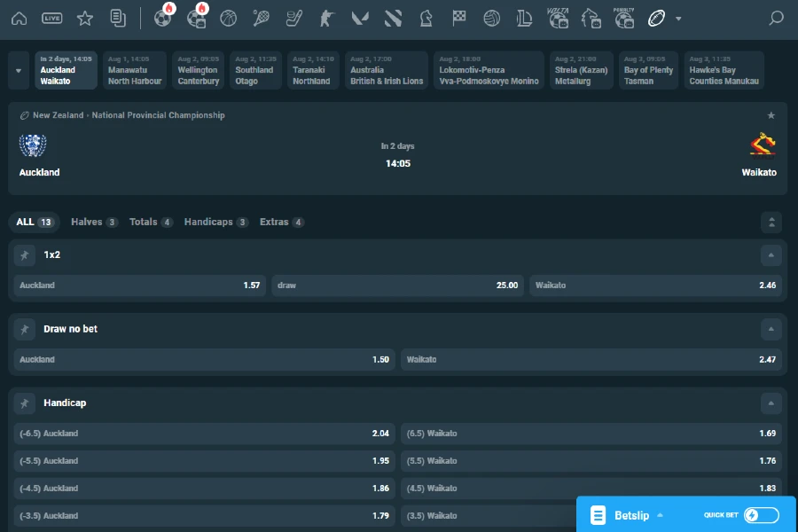Collapse the 1x2 market section
The width and height of the screenshot is (798, 532).
[x=771, y=255]
